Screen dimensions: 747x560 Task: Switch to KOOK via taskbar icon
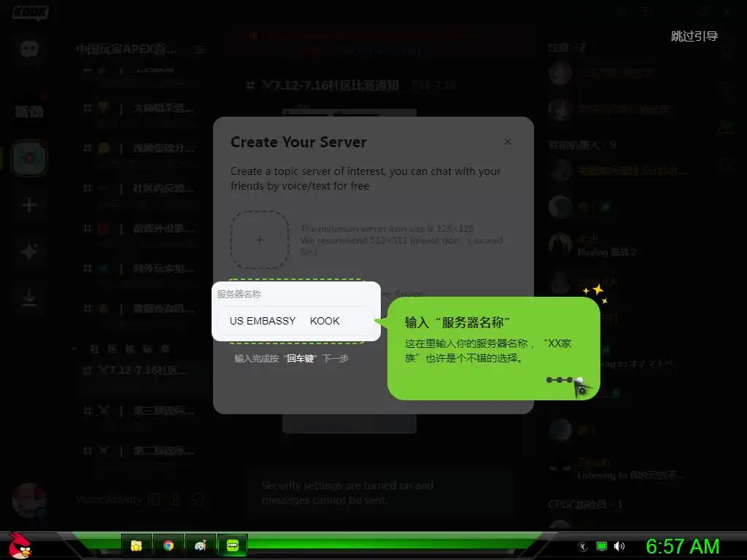(233, 545)
